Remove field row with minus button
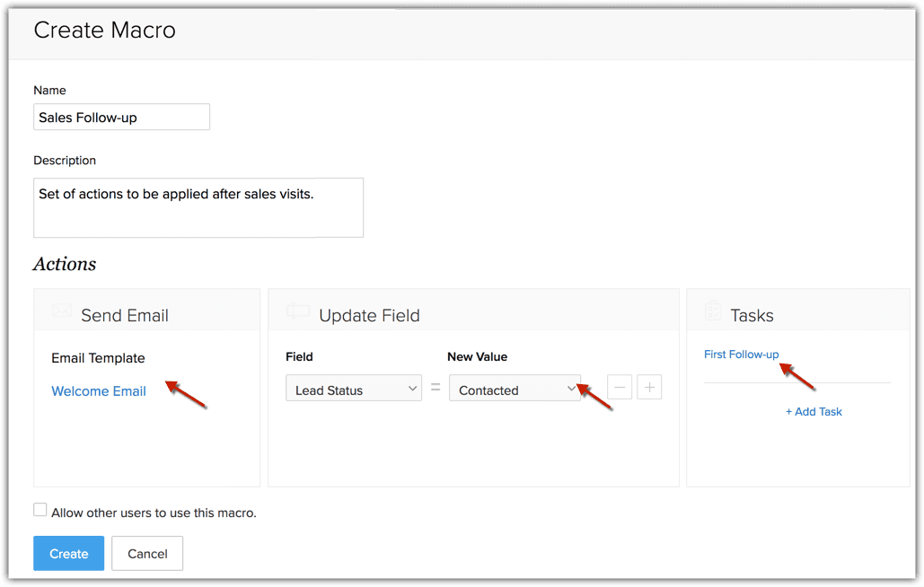The height and width of the screenshot is (587, 924). [620, 388]
